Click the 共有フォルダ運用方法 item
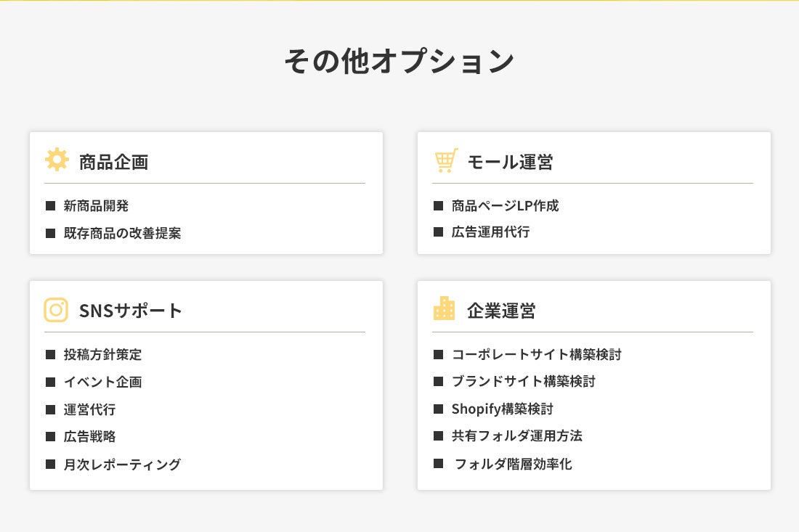Screen dimensions: 799x532 516,435
